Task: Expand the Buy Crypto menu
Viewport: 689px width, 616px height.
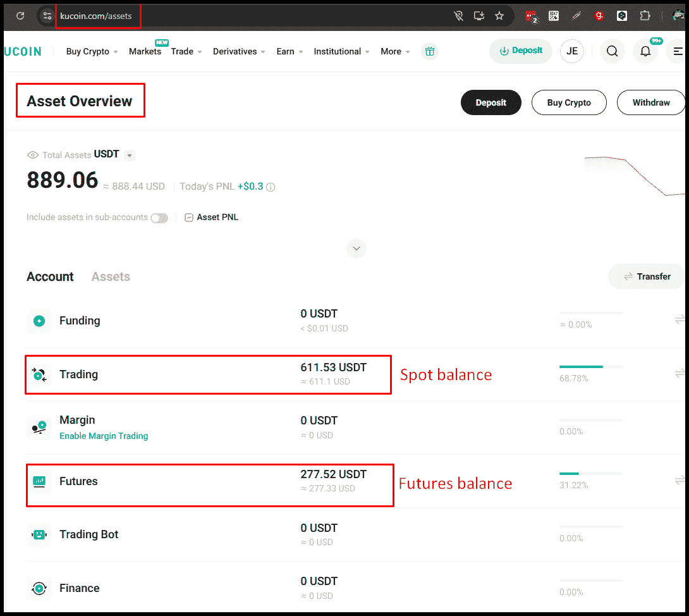Action: [92, 51]
